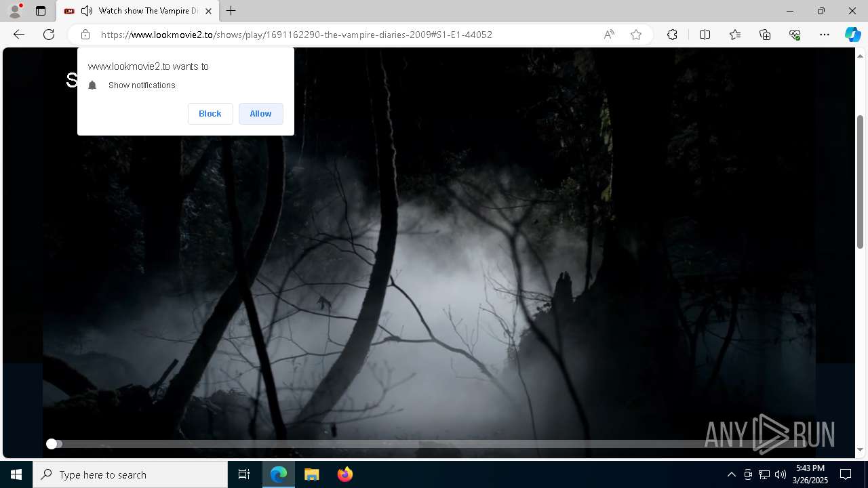
Task: Open Browser essentials heart icon
Action: [x=795, y=35]
